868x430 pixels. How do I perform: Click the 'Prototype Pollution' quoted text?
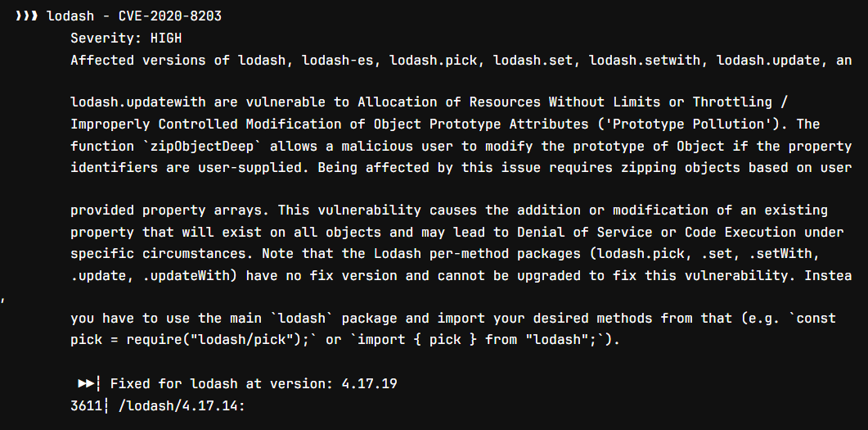click(x=708, y=124)
